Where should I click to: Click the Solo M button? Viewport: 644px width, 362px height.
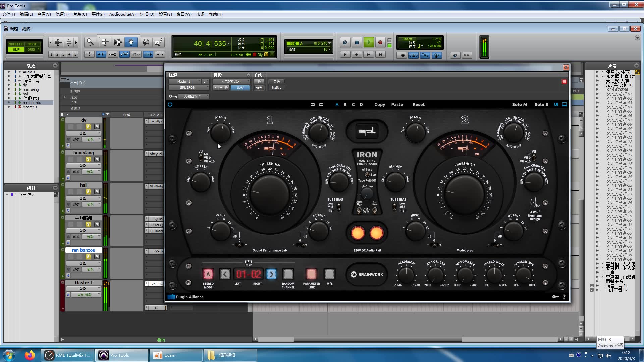tap(519, 105)
